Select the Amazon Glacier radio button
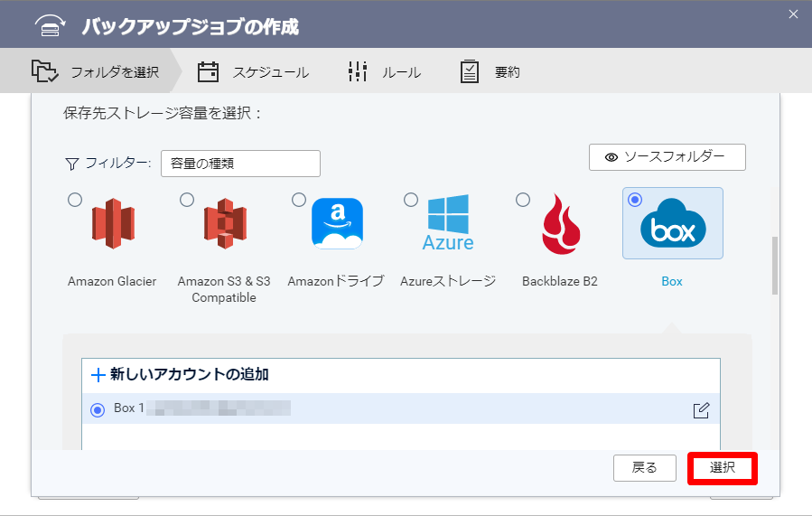 75,200
